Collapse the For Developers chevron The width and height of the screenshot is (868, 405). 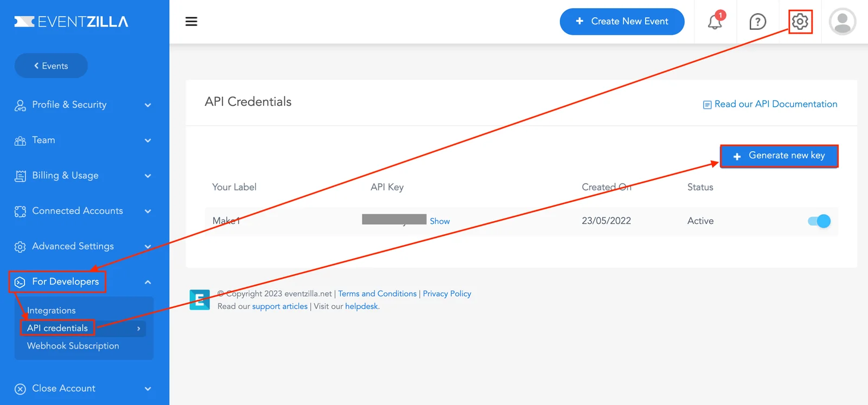point(148,282)
